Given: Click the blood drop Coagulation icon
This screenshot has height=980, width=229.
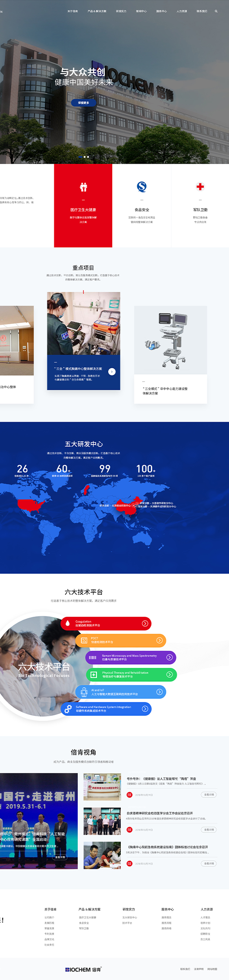Looking at the screenshot, I should click(x=68, y=623).
